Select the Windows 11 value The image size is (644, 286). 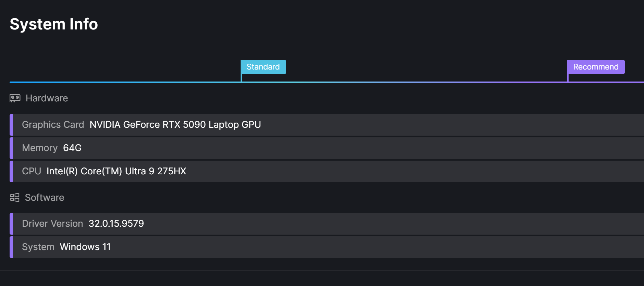[85, 247]
